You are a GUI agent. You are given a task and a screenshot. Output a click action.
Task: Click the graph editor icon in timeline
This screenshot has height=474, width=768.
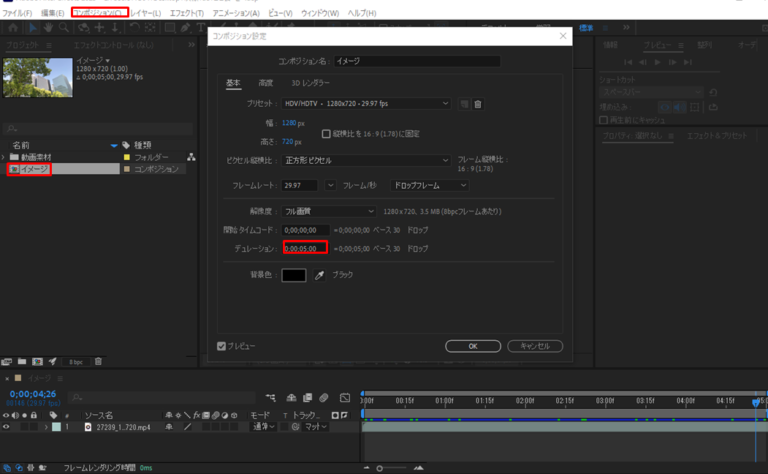tap(345, 397)
